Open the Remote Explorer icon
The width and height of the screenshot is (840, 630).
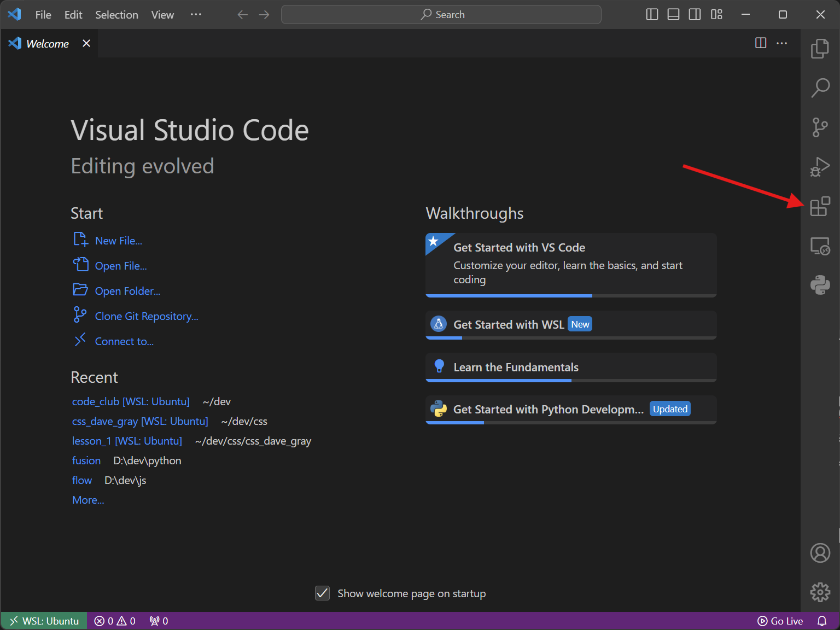[820, 246]
